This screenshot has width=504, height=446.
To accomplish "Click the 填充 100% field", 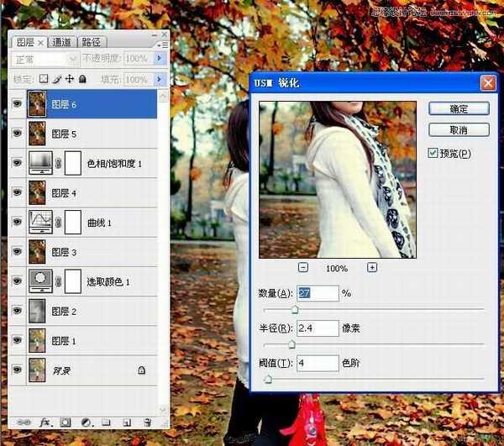I will pos(139,79).
